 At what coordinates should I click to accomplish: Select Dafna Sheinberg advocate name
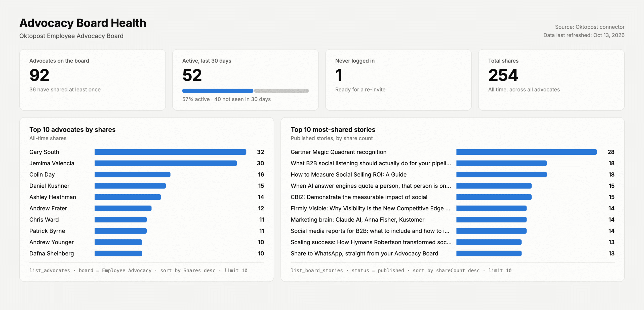coord(52,253)
